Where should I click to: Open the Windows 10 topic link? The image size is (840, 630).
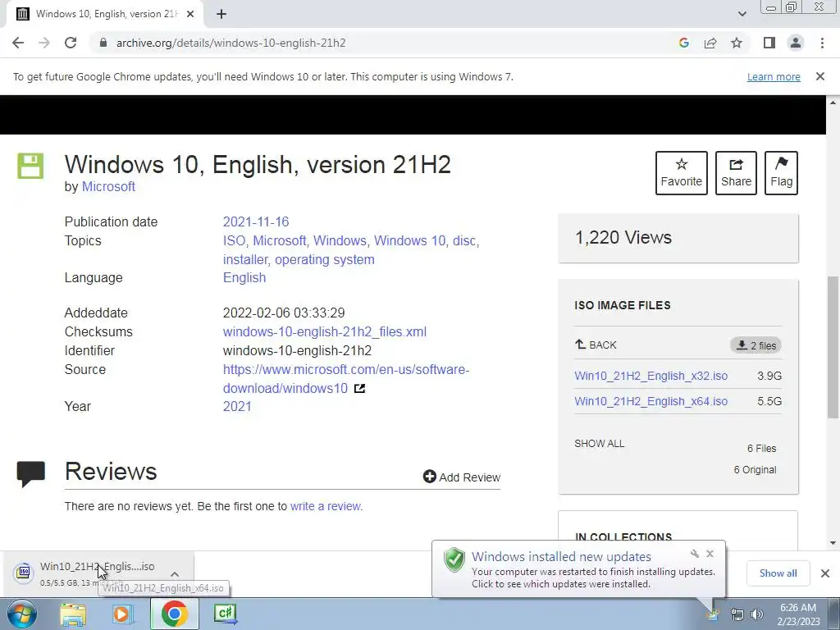(x=410, y=240)
